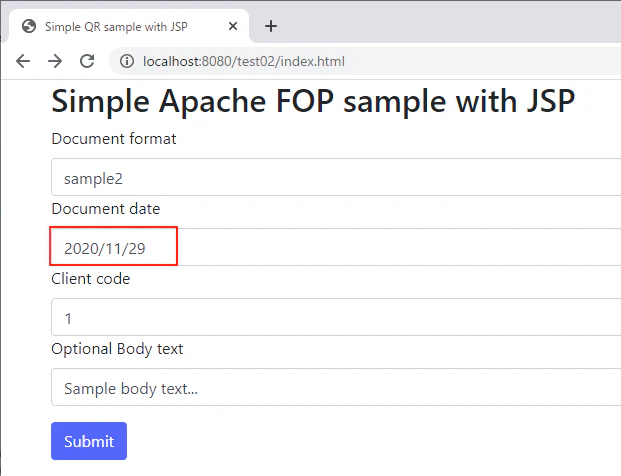Click the browser back arrow
Image resolution: width=621 pixels, height=476 pixels.
[x=23, y=61]
